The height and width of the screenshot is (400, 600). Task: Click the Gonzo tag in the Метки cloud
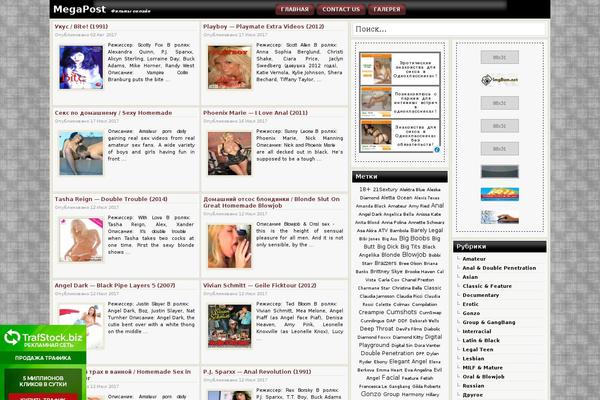pyautogui.click(x=371, y=394)
